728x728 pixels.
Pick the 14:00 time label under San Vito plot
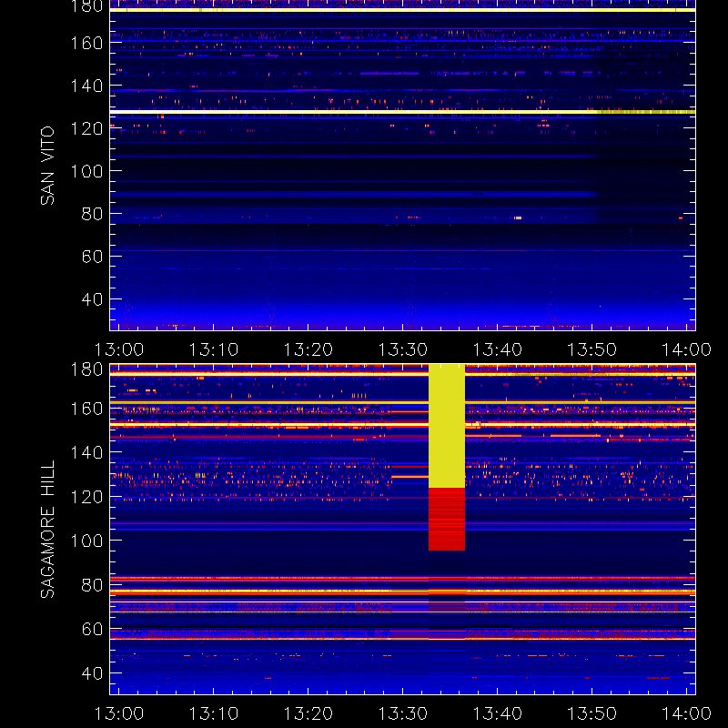(x=687, y=349)
